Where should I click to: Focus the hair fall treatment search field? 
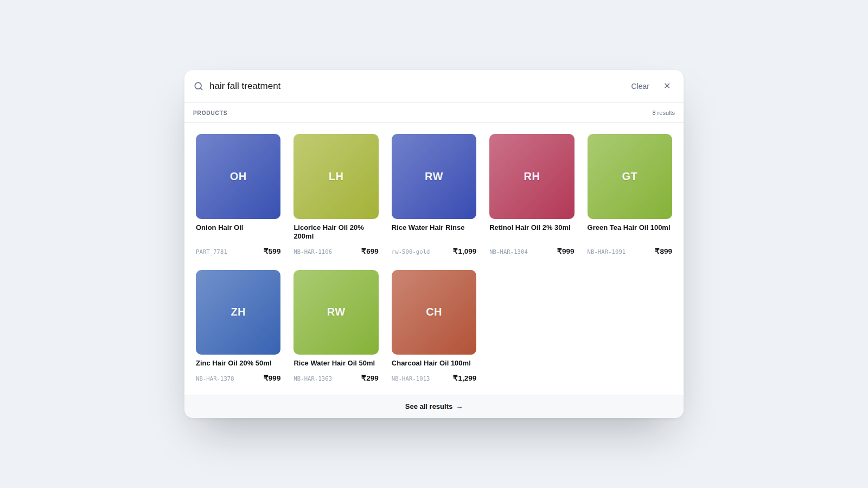click(414, 86)
